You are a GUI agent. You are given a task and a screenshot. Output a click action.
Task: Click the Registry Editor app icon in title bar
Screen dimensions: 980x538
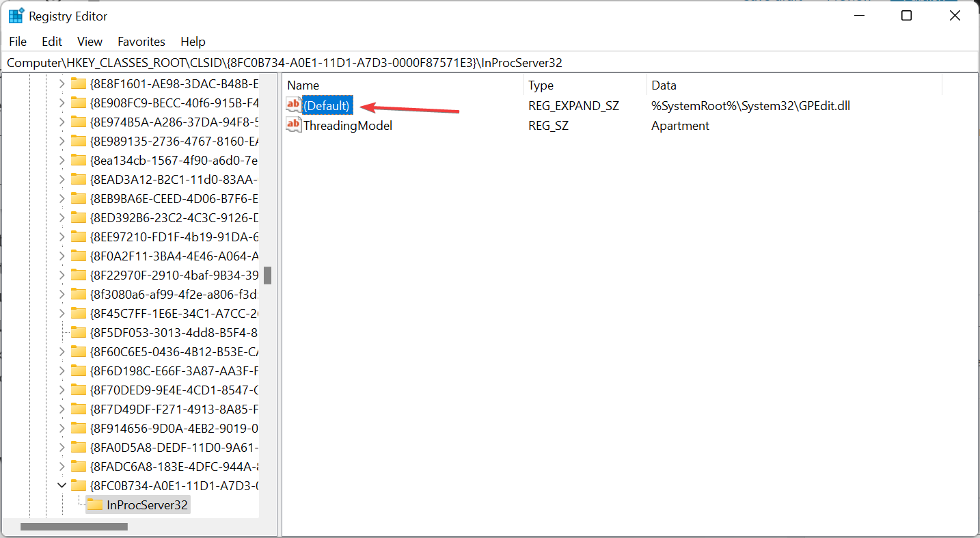pos(16,16)
